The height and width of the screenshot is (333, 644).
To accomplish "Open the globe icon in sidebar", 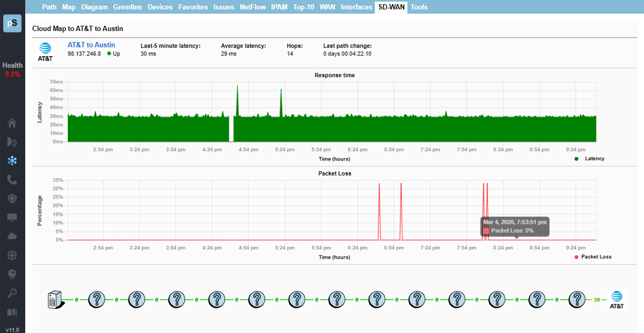I will pyautogui.click(x=12, y=255).
